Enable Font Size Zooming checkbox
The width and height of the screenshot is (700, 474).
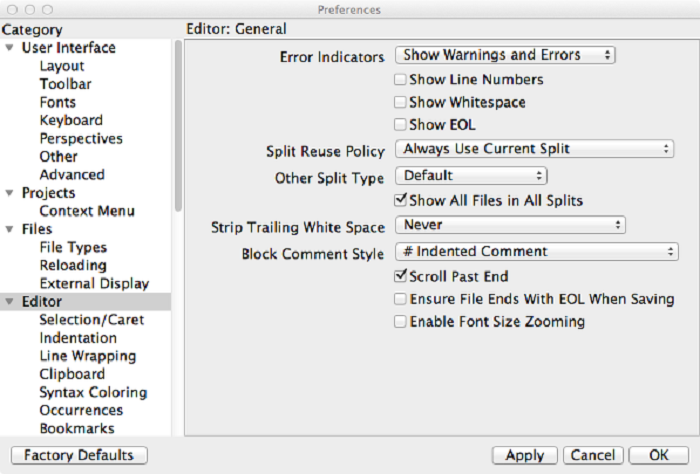pyautogui.click(x=401, y=322)
